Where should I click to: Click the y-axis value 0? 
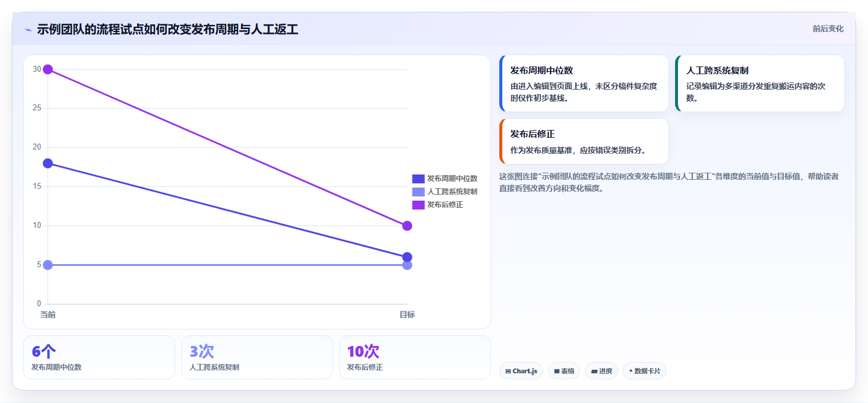pos(39,304)
